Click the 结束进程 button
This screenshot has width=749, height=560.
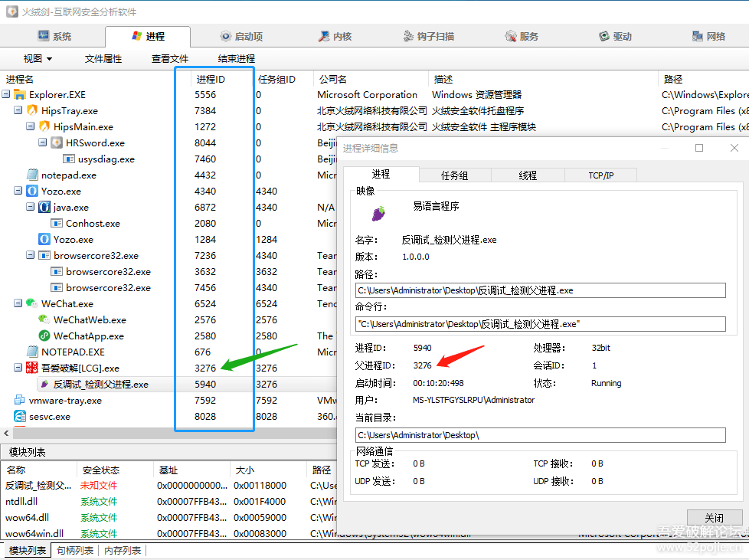237,59
